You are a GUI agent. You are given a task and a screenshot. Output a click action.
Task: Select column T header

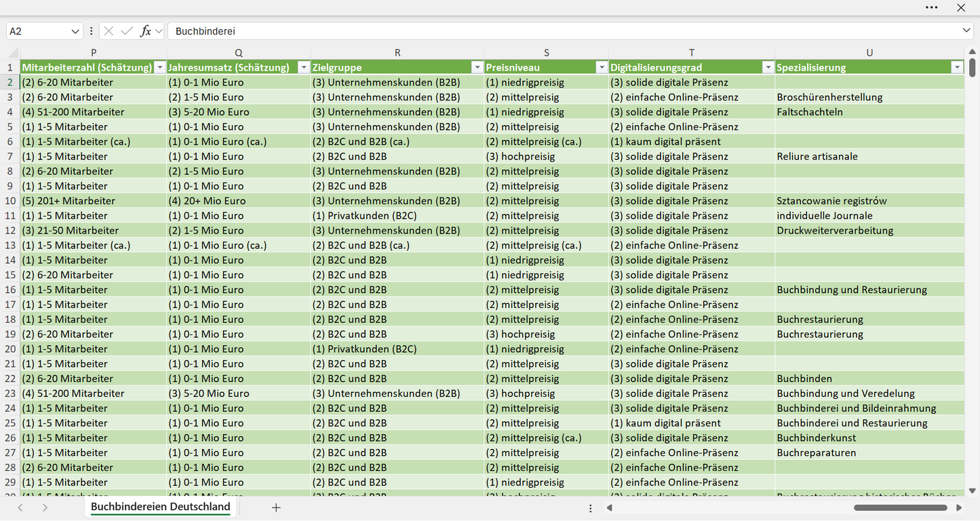click(x=692, y=53)
